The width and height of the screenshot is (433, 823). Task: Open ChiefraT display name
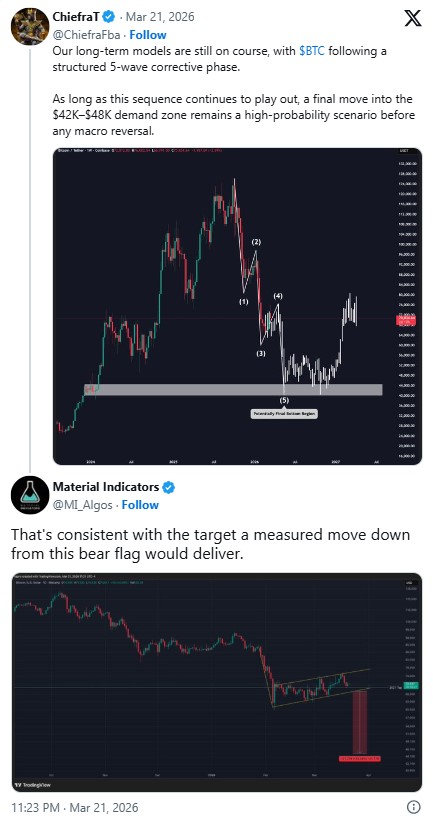[x=77, y=17]
